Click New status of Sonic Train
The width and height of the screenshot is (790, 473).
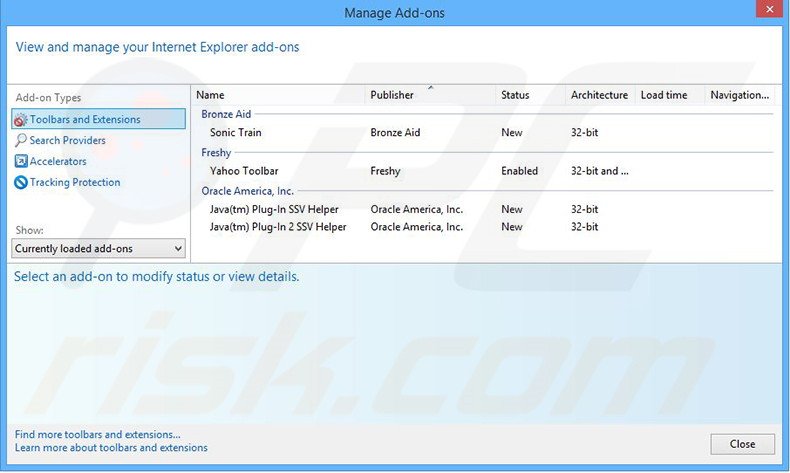coord(511,132)
